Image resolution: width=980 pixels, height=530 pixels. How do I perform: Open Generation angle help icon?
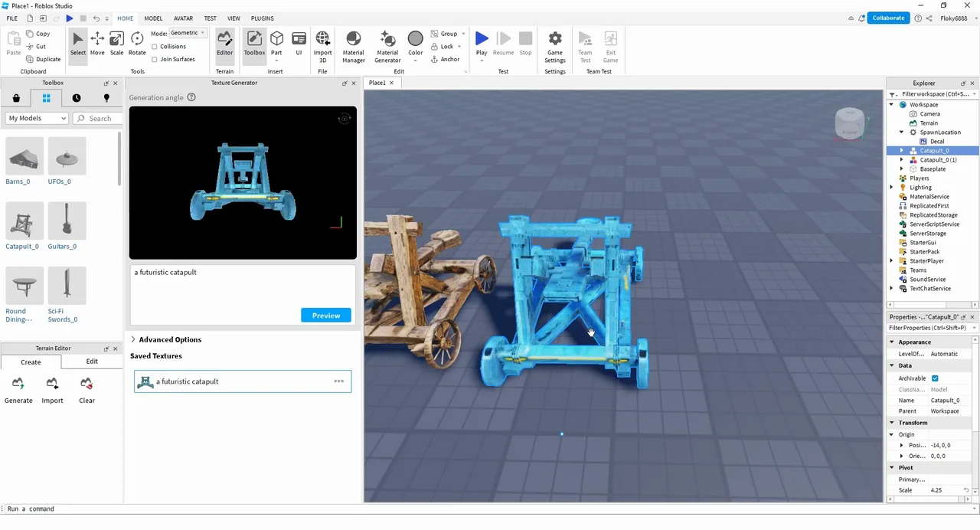191,97
